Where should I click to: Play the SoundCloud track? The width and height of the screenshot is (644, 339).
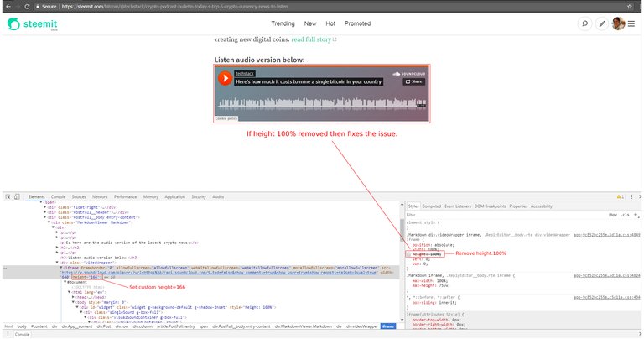pyautogui.click(x=225, y=78)
